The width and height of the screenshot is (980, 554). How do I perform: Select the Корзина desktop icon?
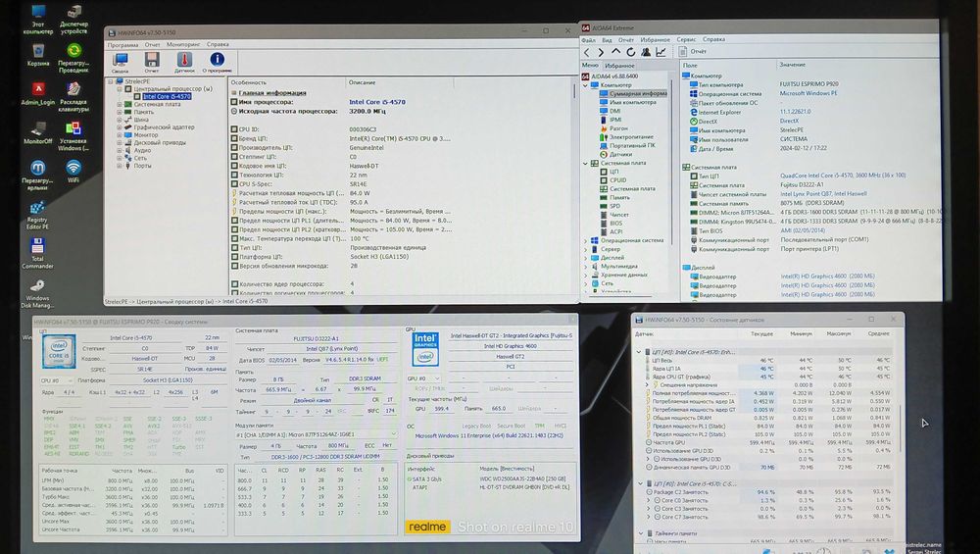click(38, 55)
